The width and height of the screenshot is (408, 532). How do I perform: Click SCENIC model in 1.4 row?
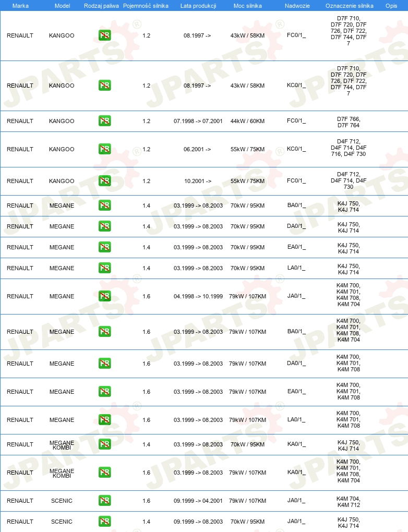click(x=62, y=522)
